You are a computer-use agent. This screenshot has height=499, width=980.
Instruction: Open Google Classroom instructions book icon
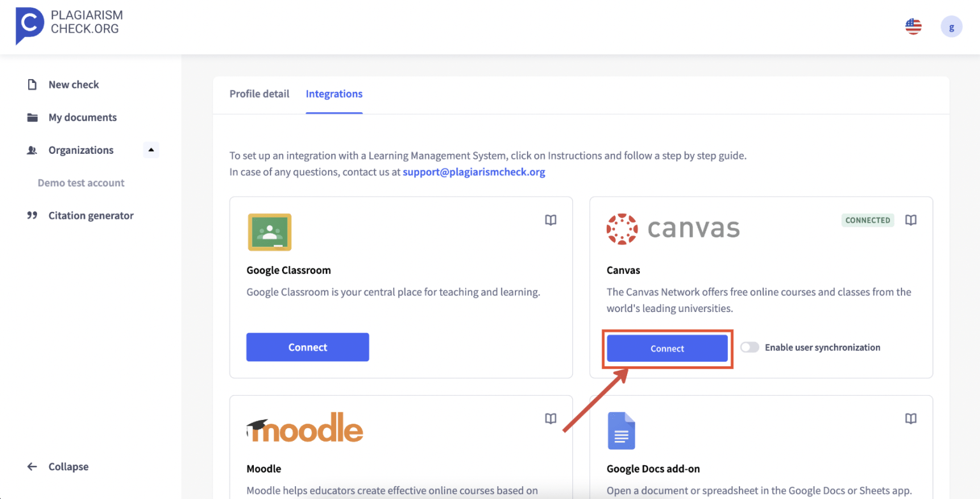551,220
